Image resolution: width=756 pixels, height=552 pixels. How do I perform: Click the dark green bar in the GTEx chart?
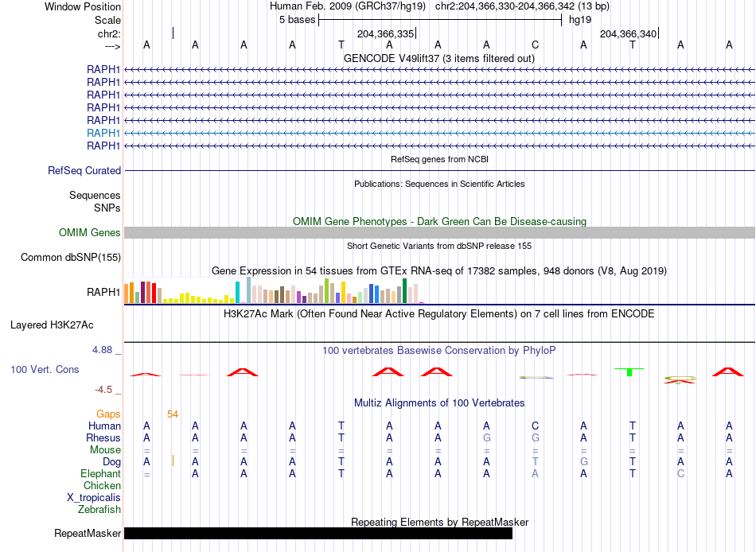pyautogui.click(x=405, y=290)
